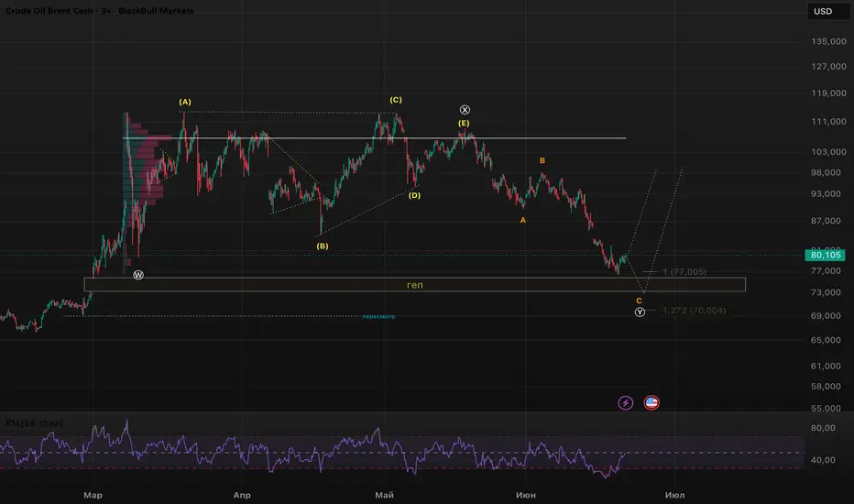This screenshot has width=854, height=504.
Task: Select the yellow (A) wave label
Action: click(x=185, y=102)
